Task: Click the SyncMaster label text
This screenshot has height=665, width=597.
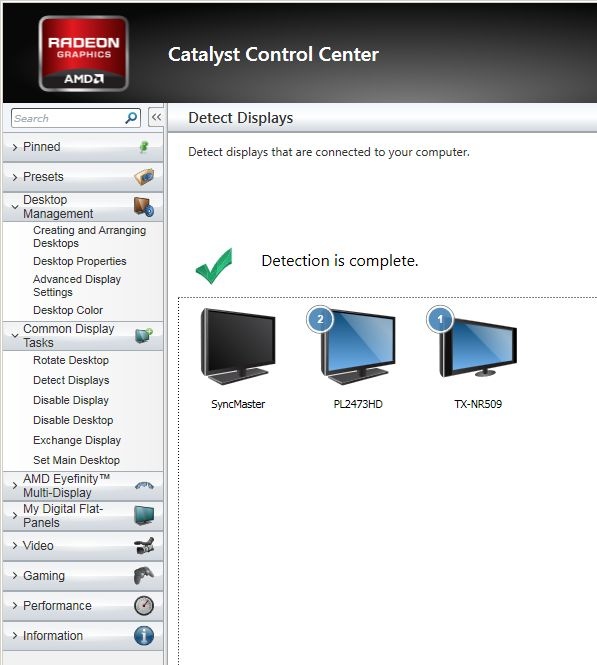Action: point(238,404)
